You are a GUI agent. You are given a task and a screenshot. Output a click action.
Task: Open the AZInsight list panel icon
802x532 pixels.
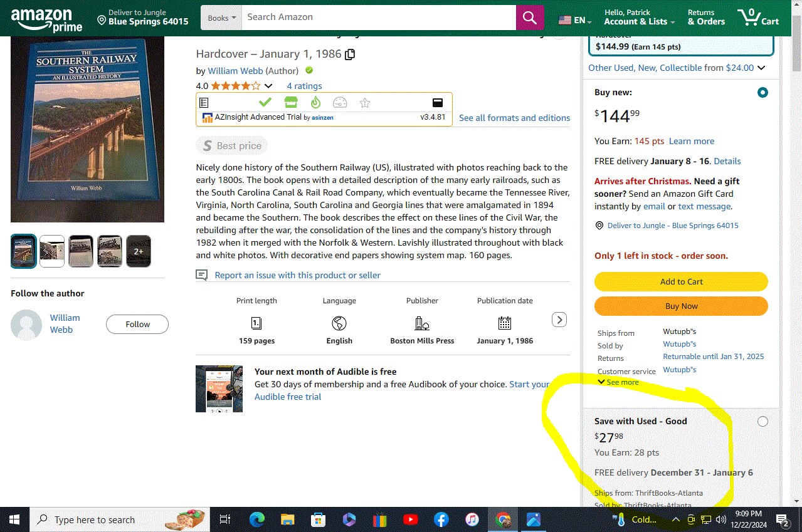click(x=204, y=103)
